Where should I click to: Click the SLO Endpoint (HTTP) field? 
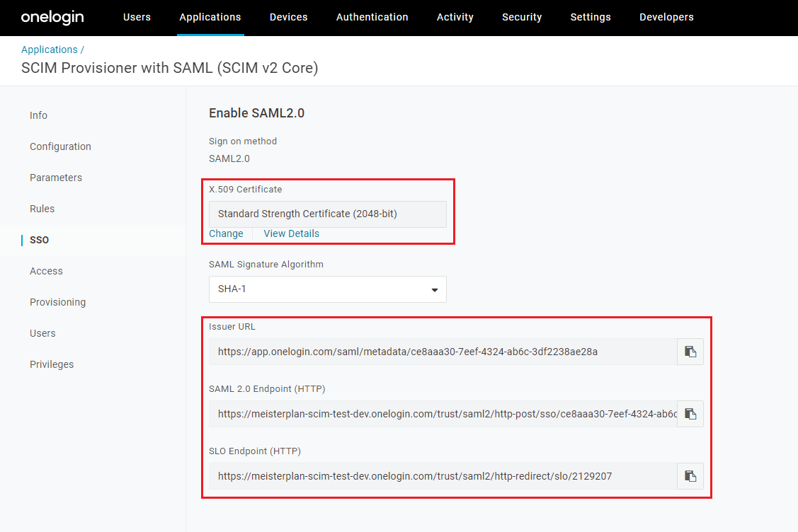[443, 476]
